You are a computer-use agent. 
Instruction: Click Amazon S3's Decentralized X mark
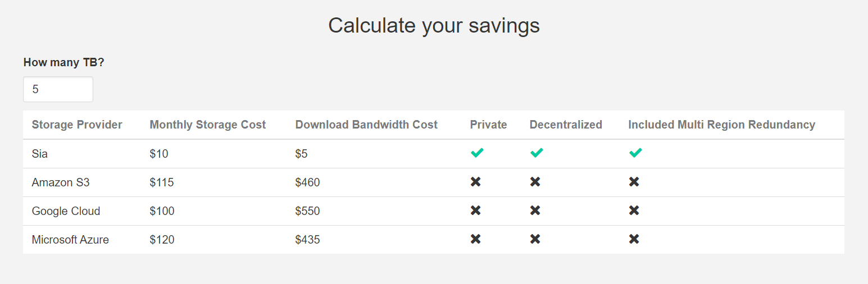point(535,182)
